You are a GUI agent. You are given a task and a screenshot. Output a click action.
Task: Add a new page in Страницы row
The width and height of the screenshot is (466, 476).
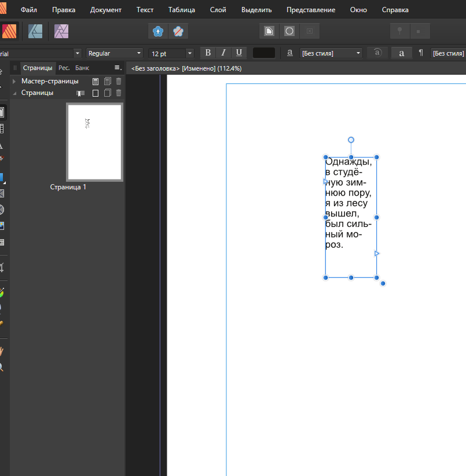point(96,93)
